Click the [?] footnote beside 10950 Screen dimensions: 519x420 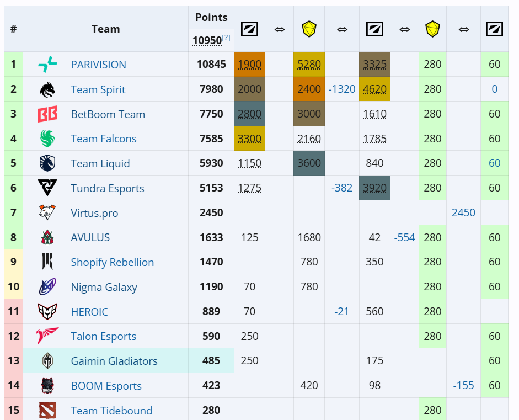point(226,38)
